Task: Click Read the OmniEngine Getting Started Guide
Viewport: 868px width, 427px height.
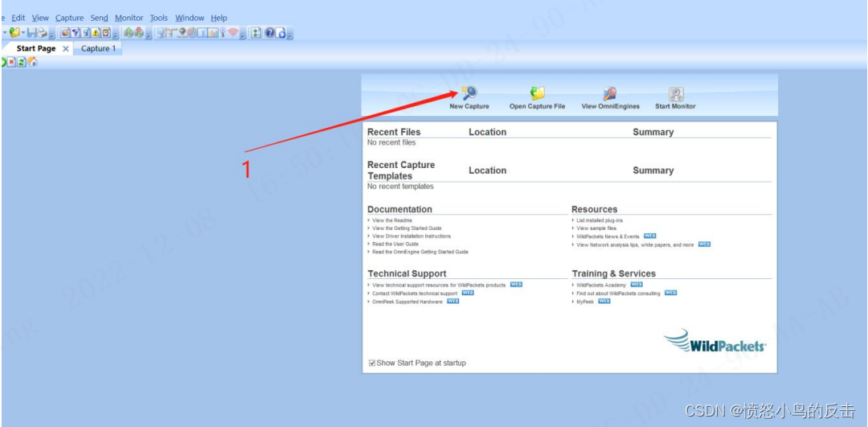Action: [x=420, y=252]
